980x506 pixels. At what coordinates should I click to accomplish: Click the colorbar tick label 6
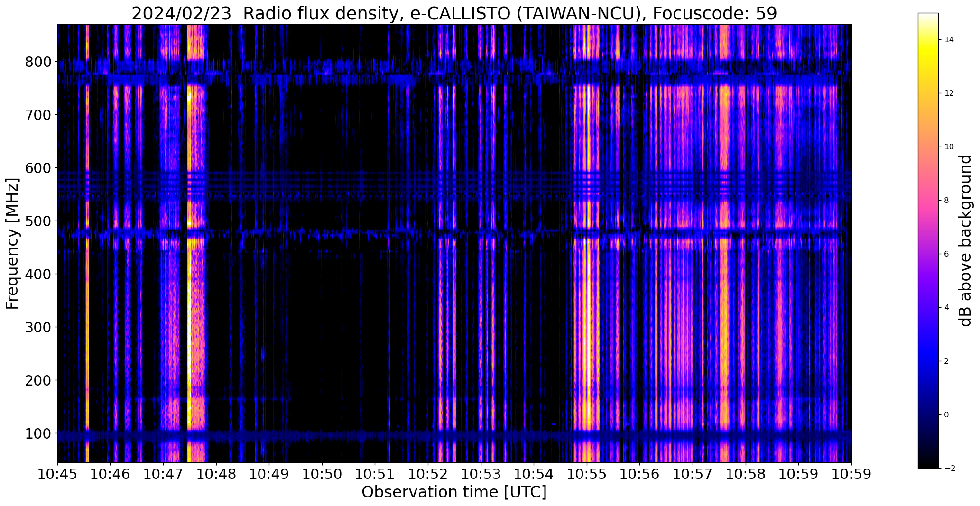(x=947, y=254)
